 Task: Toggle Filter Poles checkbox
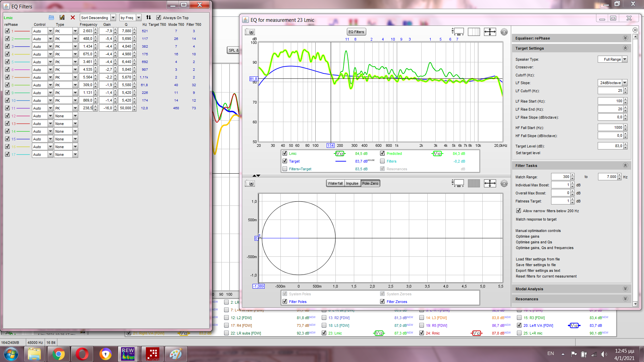tap(285, 301)
